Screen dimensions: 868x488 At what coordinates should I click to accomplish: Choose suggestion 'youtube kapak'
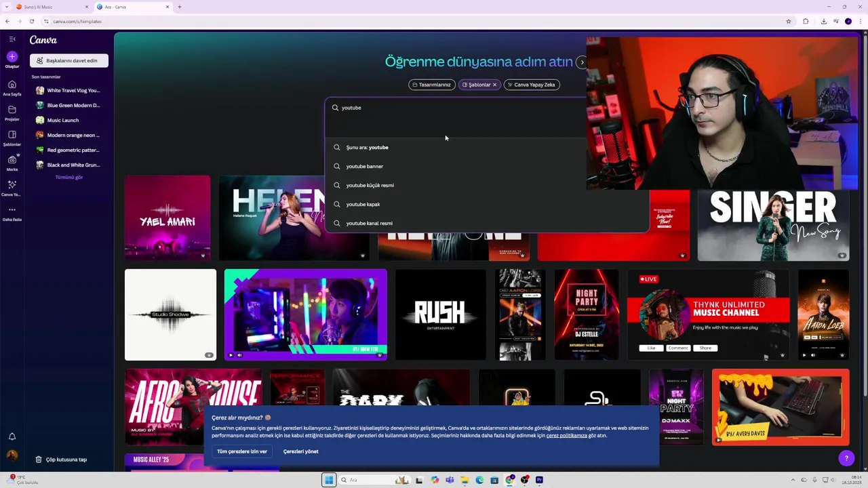point(487,204)
